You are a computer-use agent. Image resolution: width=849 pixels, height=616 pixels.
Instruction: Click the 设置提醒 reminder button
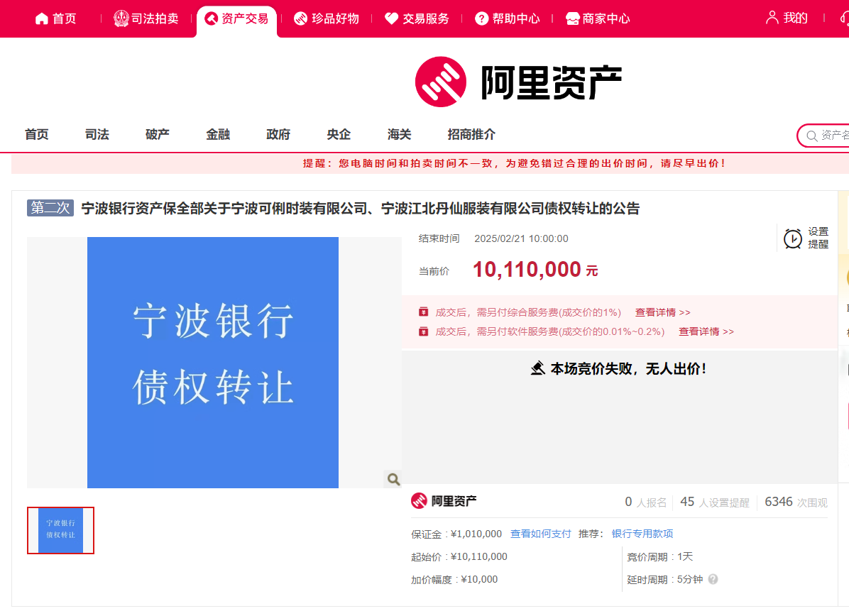click(806, 238)
